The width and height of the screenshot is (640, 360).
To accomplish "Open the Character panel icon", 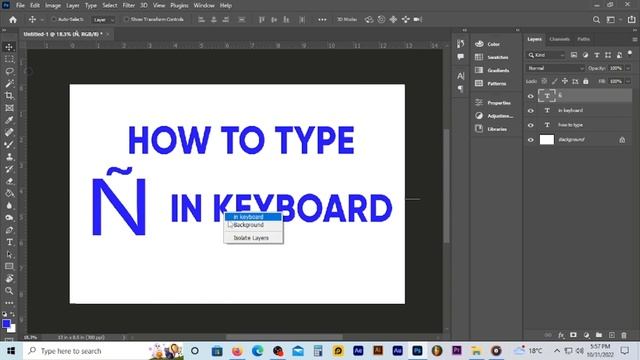I will pos(461,76).
